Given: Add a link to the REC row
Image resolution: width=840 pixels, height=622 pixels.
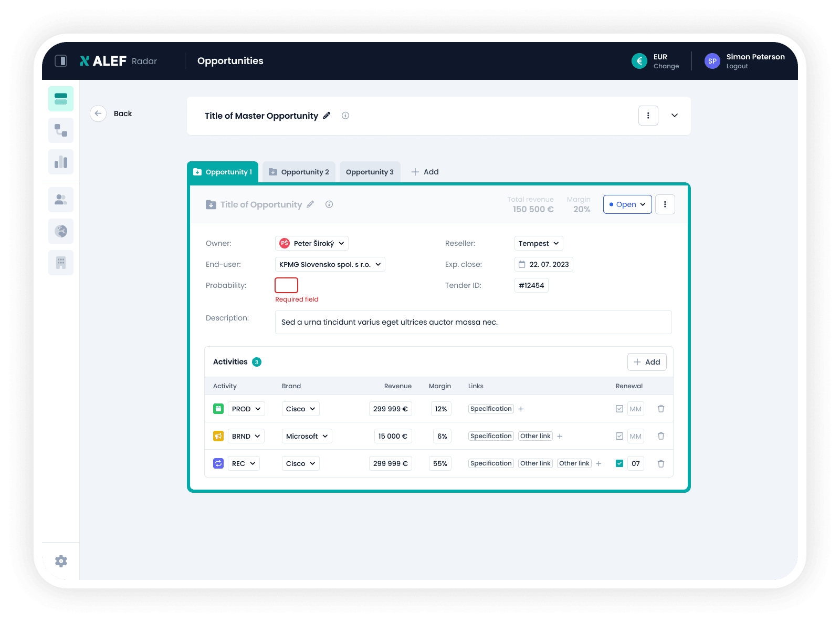Looking at the screenshot, I should pyautogui.click(x=598, y=463).
